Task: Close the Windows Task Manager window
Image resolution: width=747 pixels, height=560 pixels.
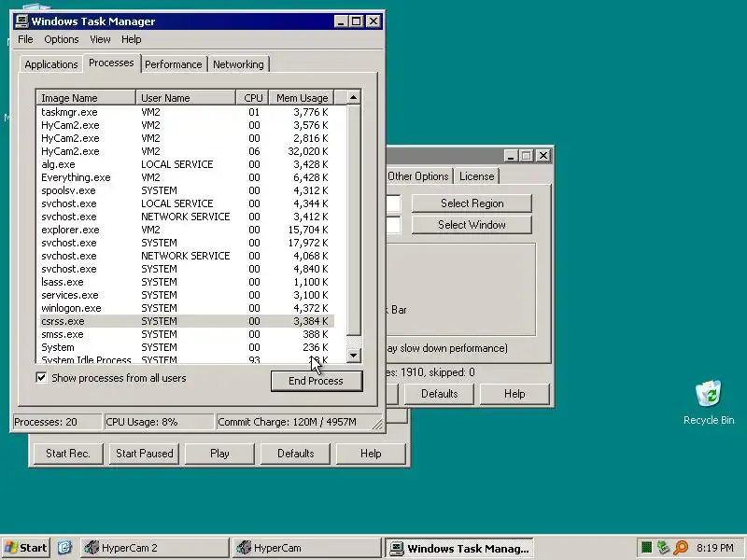Action: click(373, 21)
